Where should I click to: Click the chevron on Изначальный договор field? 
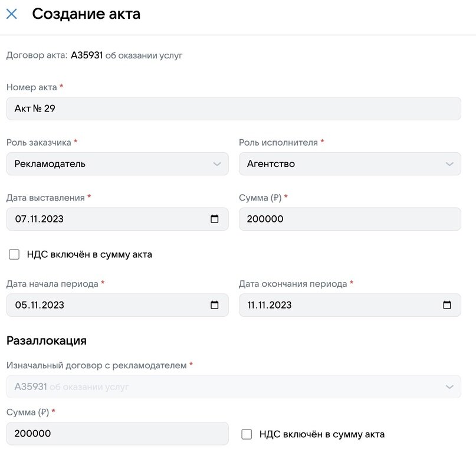click(448, 386)
